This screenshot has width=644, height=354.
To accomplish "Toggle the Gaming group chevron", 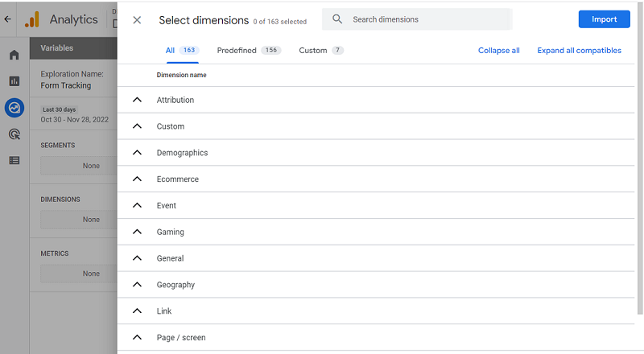I will [x=138, y=232].
